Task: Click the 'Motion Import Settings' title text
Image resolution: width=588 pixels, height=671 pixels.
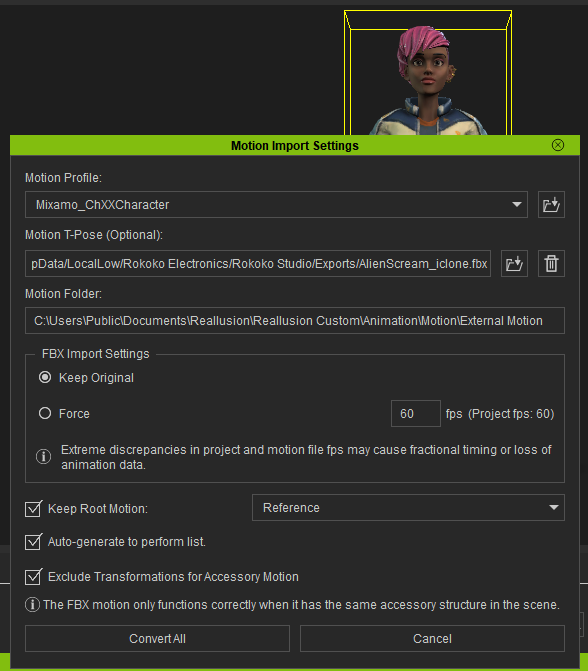Action: coord(295,145)
